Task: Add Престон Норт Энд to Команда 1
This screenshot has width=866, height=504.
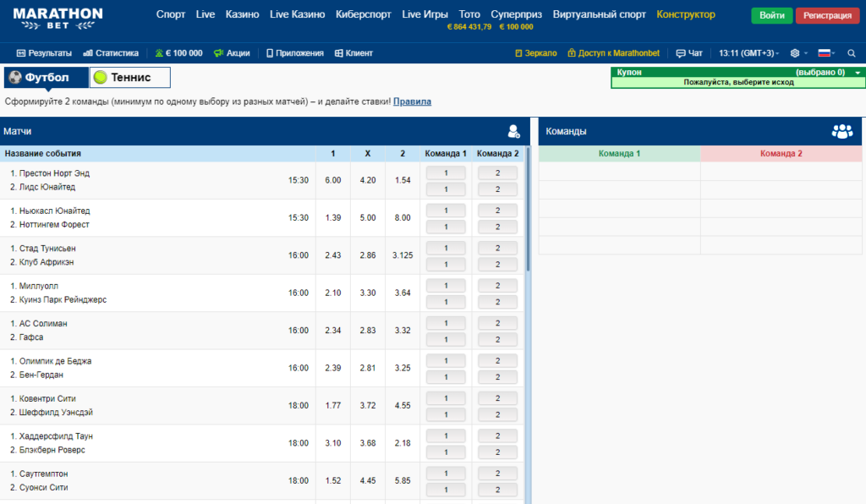Action: pos(446,173)
